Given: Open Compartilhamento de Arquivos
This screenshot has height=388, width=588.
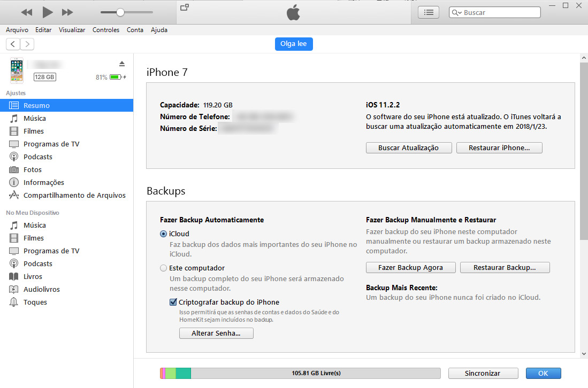Looking at the screenshot, I should click(x=74, y=195).
